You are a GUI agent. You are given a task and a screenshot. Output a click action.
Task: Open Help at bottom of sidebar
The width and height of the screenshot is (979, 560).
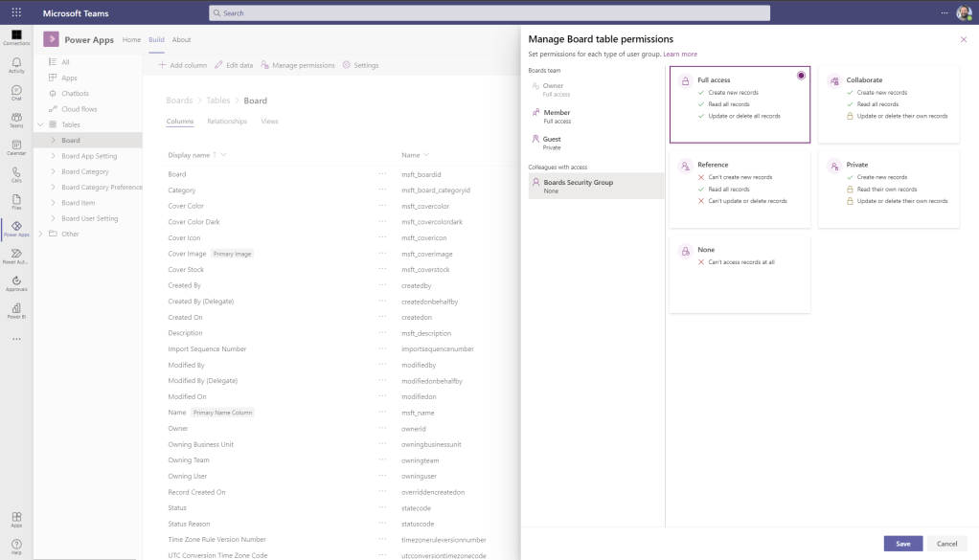tap(16, 545)
